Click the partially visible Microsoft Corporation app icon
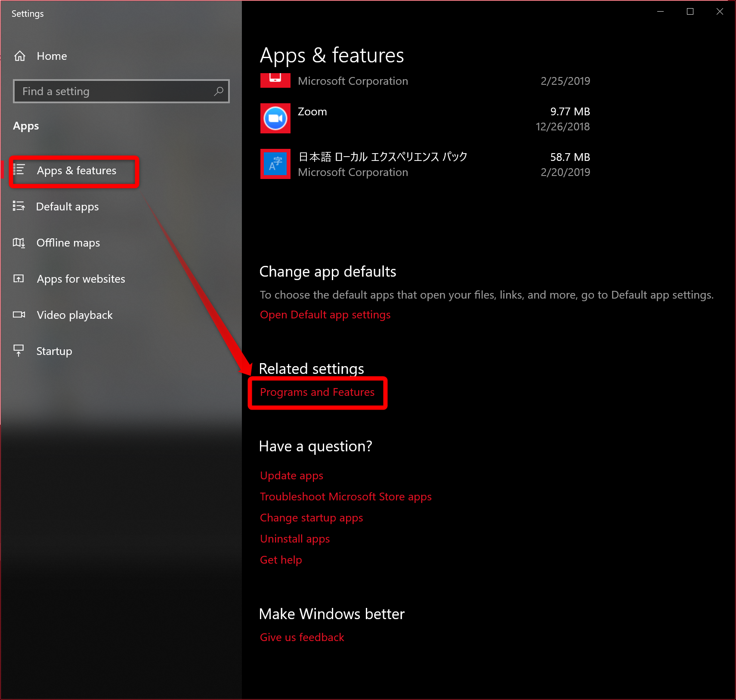 click(x=275, y=80)
